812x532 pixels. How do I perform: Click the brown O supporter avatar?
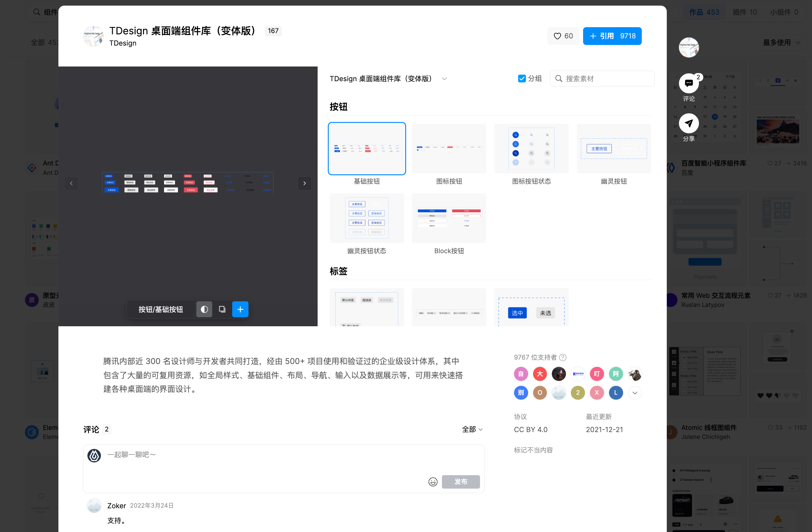click(x=540, y=393)
